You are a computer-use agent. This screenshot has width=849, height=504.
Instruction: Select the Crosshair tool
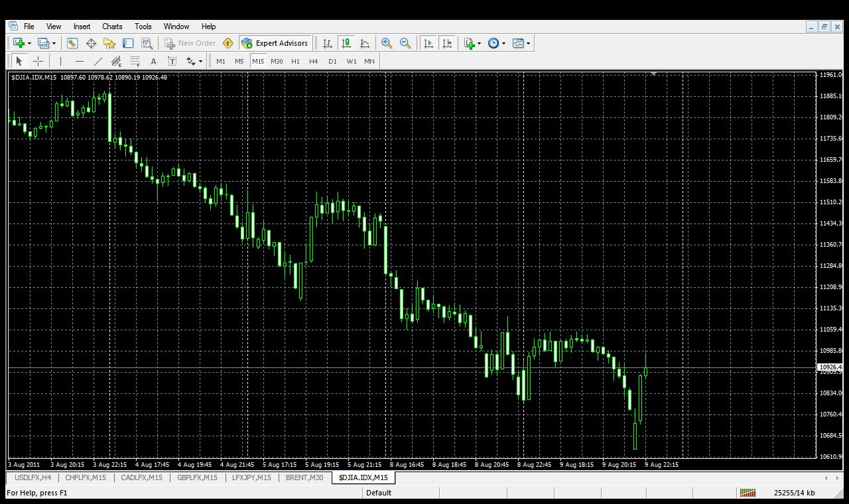(x=38, y=61)
